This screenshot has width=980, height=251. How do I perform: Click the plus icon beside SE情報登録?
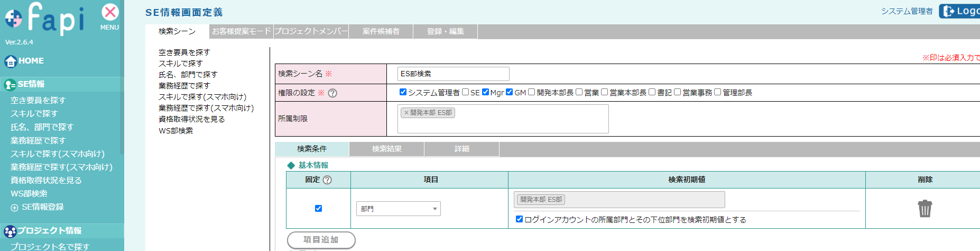click(14, 208)
